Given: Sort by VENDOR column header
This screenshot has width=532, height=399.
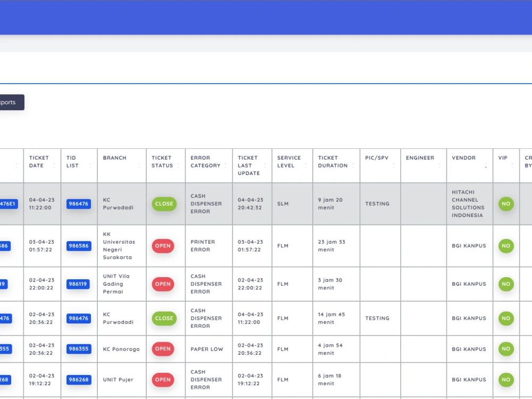Looking at the screenshot, I should (470, 165).
